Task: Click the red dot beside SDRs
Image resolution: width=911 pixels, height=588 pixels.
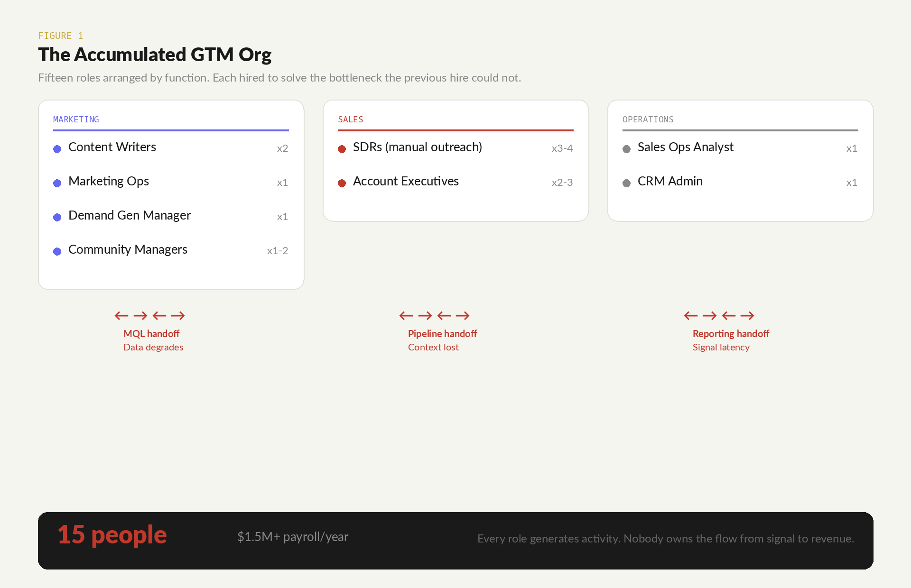Action: click(x=342, y=149)
